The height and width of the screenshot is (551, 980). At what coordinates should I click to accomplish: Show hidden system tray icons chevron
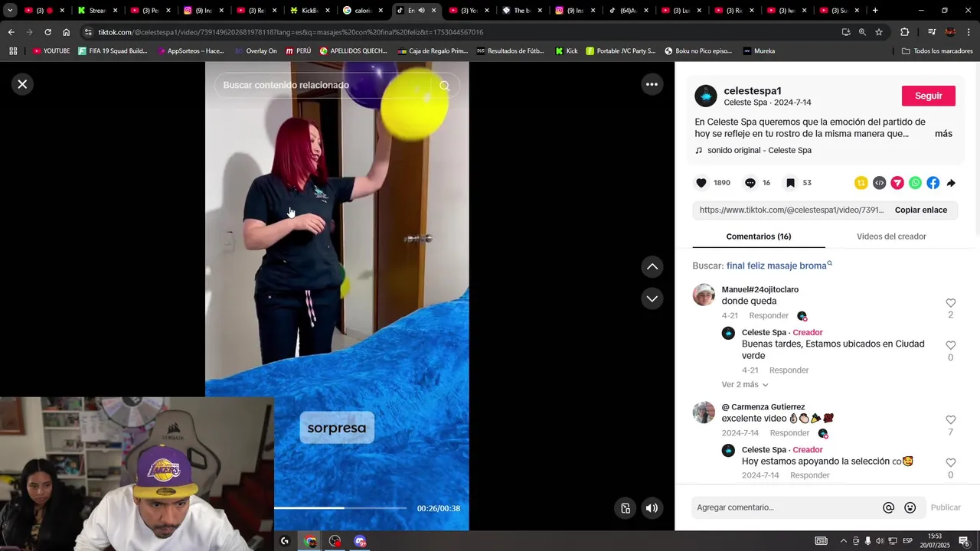tap(844, 541)
